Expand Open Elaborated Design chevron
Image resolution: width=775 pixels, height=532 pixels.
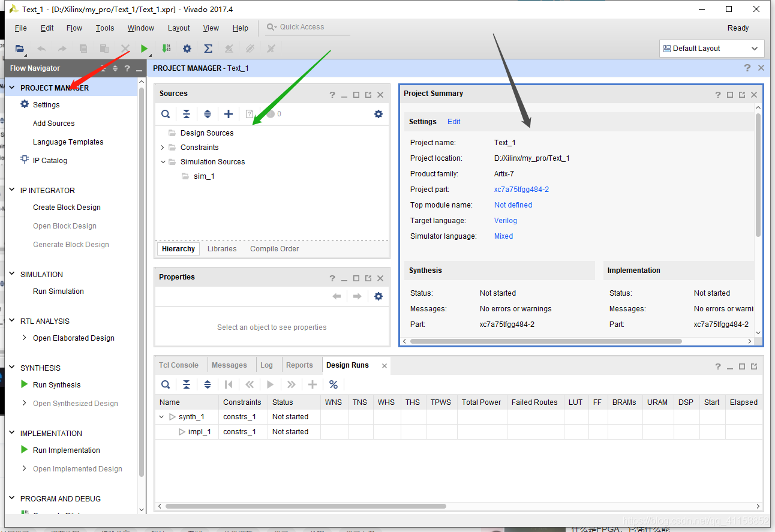pos(24,338)
